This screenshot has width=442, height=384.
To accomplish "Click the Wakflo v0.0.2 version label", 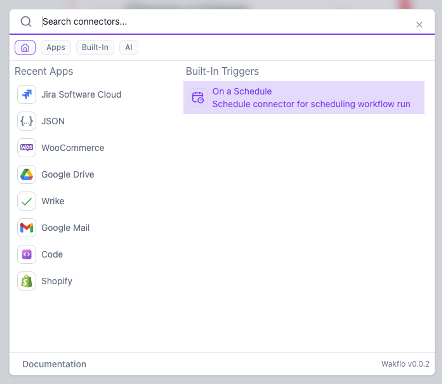I will 405,364.
